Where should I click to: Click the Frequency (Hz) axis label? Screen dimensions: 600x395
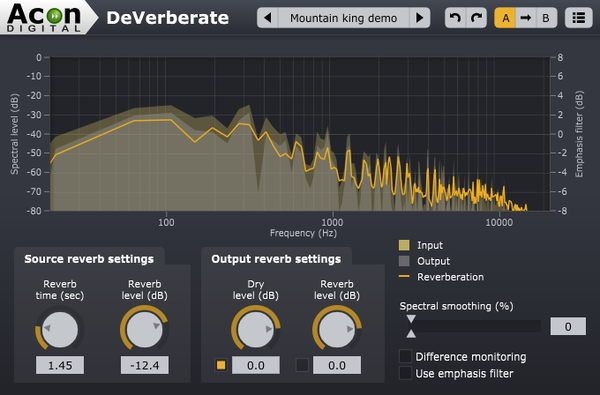[303, 233]
